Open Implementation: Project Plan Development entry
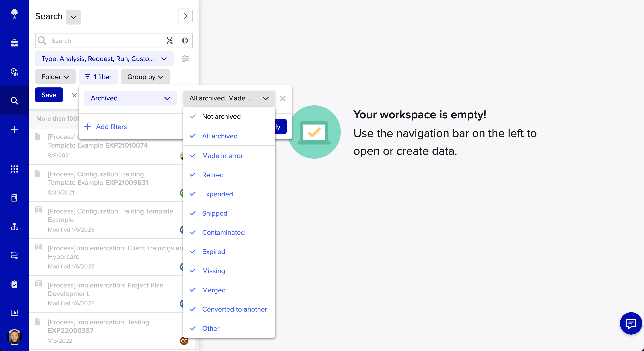Screen dimensions: 644x351 [x=106, y=294]
